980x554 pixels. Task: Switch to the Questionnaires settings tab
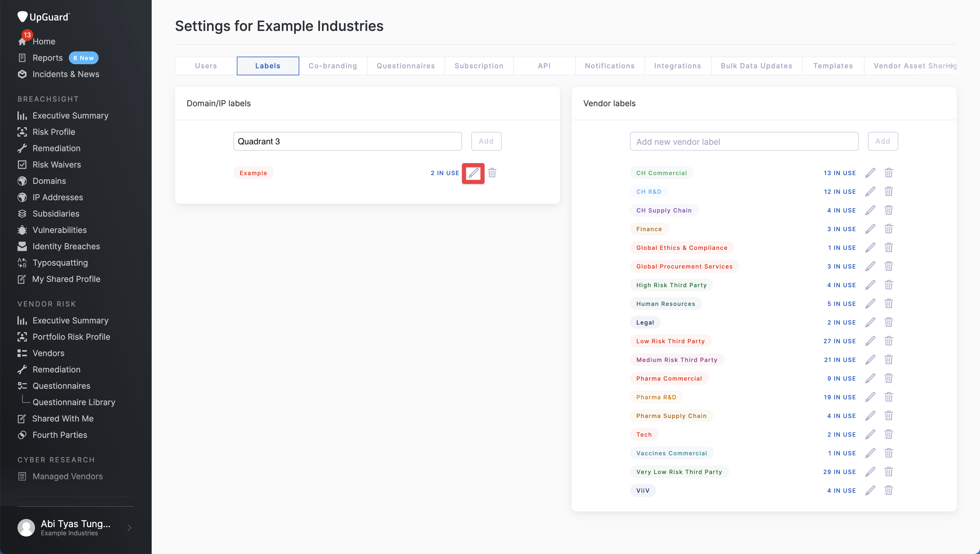(x=405, y=66)
